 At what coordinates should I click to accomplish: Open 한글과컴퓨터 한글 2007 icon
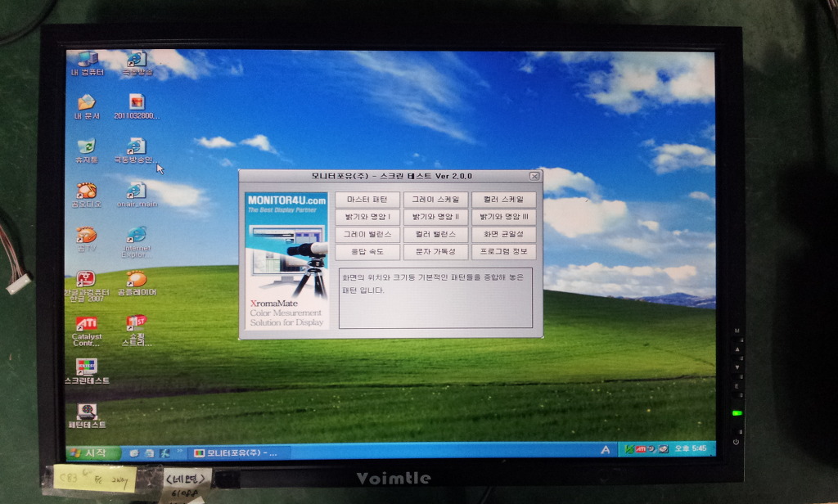pos(87,286)
